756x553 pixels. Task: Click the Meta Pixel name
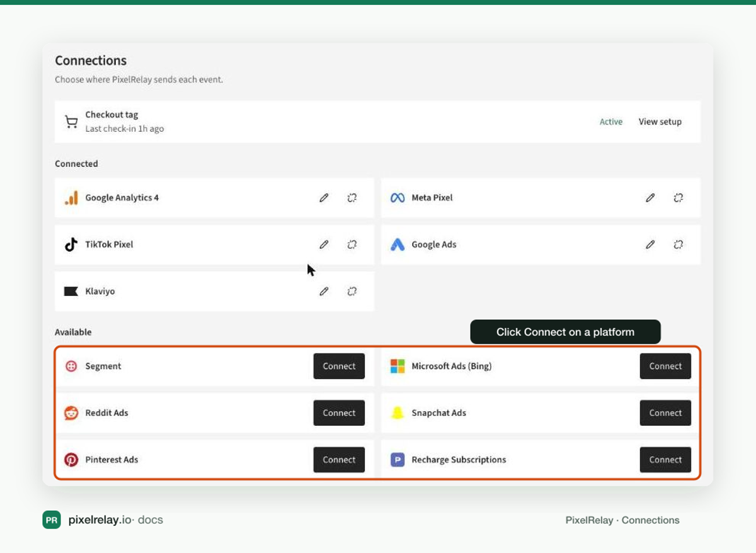(x=432, y=198)
